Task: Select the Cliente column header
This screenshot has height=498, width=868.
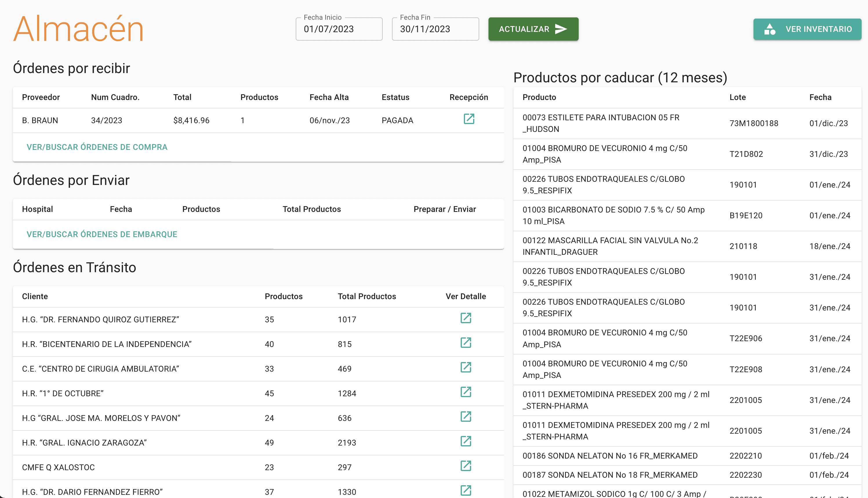Action: (35, 296)
